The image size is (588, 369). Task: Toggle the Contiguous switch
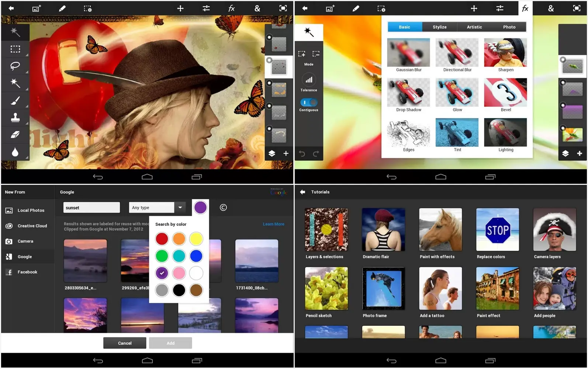point(309,102)
